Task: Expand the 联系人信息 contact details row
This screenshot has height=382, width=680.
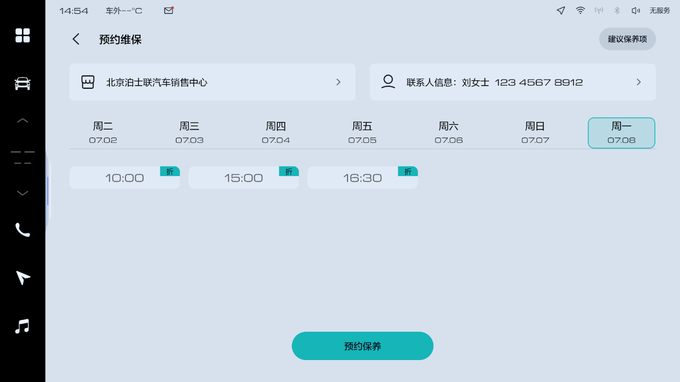Action: click(513, 82)
